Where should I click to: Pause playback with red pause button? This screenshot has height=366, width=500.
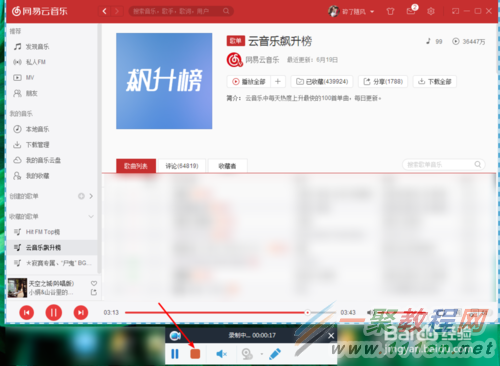(54, 313)
